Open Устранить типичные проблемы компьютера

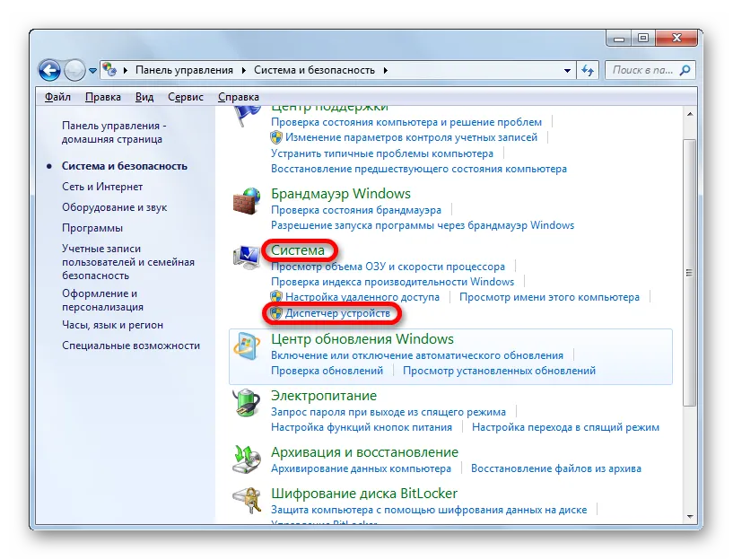pos(382,153)
